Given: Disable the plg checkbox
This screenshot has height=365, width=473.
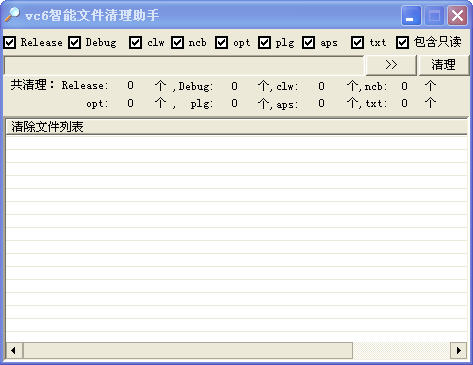Looking at the screenshot, I should [x=264, y=43].
